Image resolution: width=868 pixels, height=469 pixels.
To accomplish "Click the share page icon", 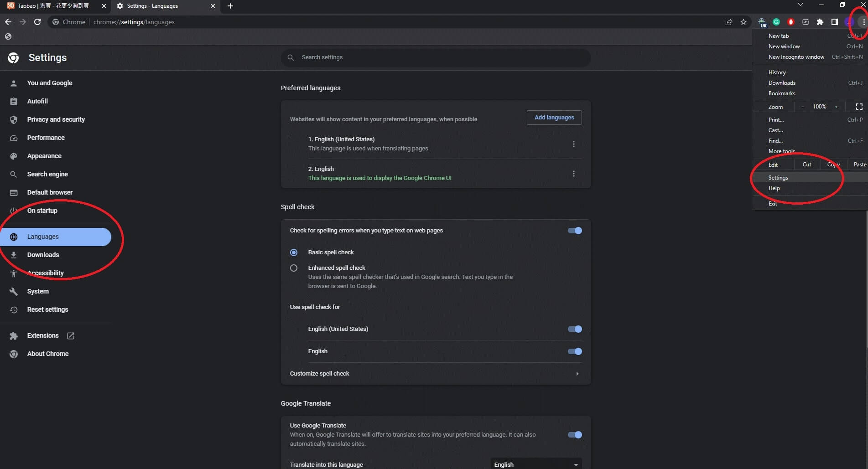I will 729,22.
